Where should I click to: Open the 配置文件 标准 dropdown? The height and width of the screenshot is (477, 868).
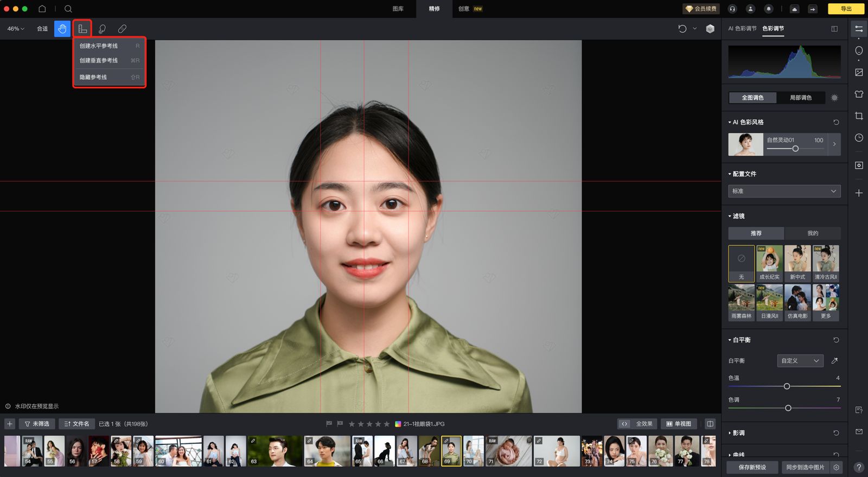[784, 191]
